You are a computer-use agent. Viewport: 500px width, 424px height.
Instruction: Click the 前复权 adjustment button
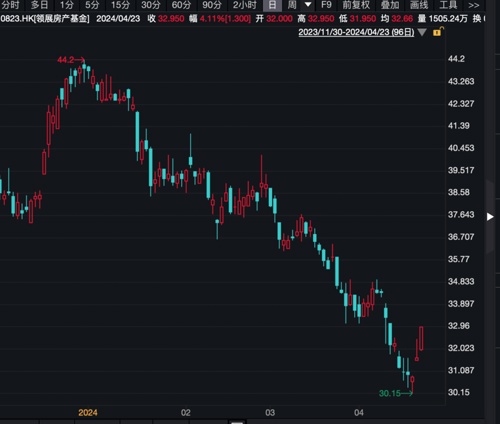click(x=356, y=5)
